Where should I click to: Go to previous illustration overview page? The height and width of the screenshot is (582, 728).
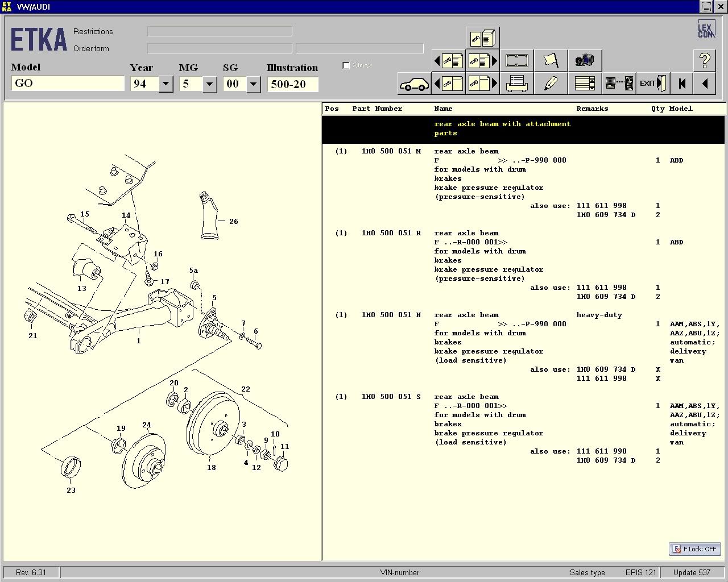[x=448, y=84]
